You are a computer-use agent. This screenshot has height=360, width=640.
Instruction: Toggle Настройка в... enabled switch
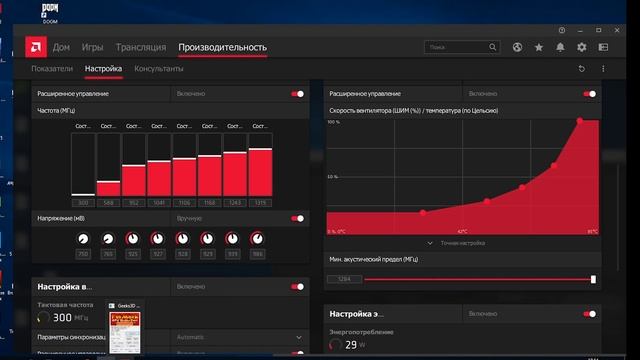tap(298, 287)
